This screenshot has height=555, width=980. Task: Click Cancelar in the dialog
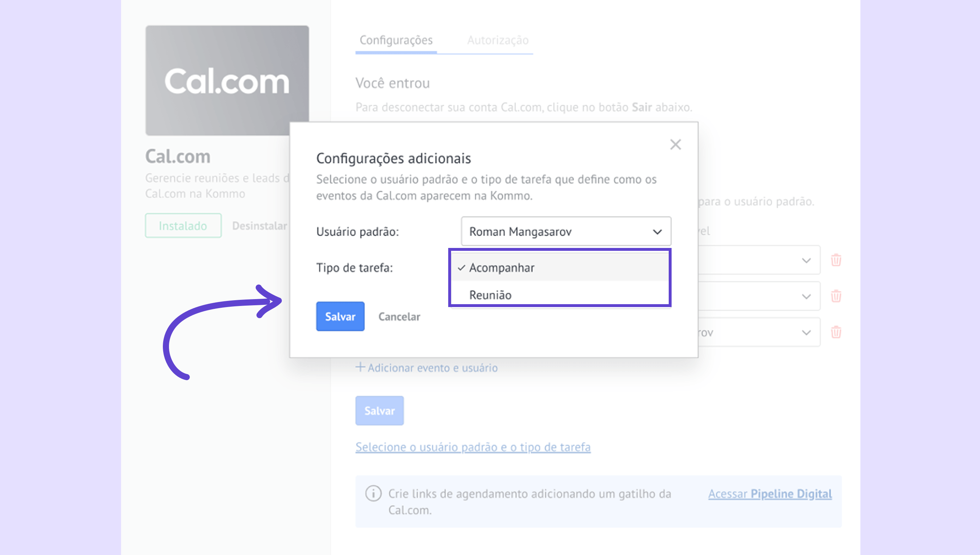pos(399,317)
